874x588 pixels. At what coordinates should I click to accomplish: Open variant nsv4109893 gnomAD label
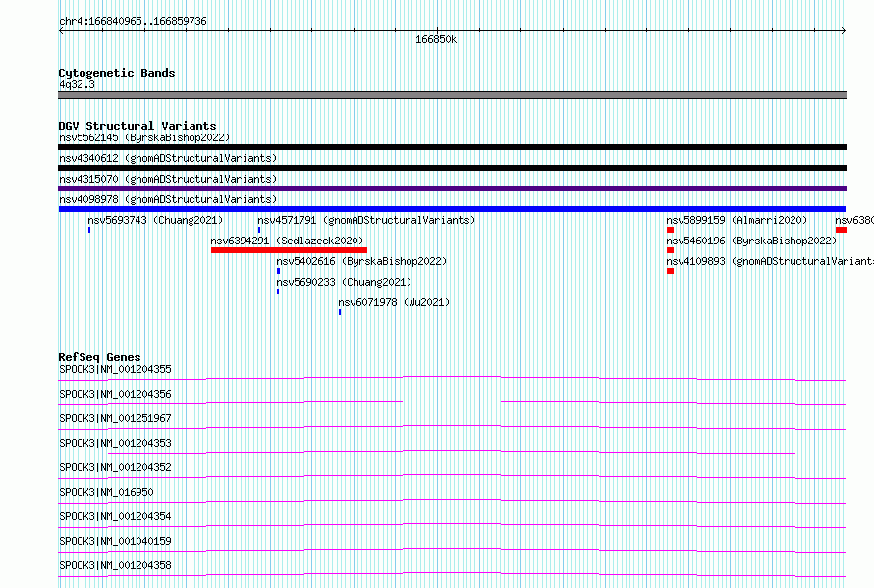(x=770, y=261)
